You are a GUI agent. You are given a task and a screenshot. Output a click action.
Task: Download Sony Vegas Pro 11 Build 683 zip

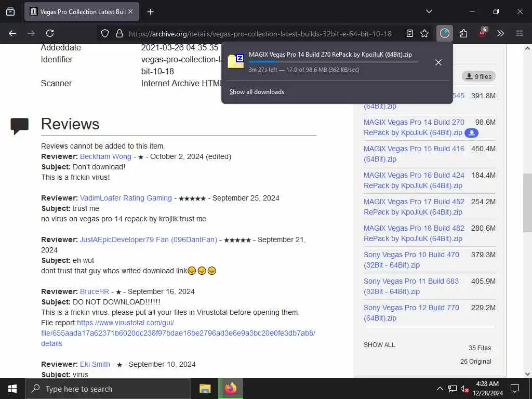411,286
